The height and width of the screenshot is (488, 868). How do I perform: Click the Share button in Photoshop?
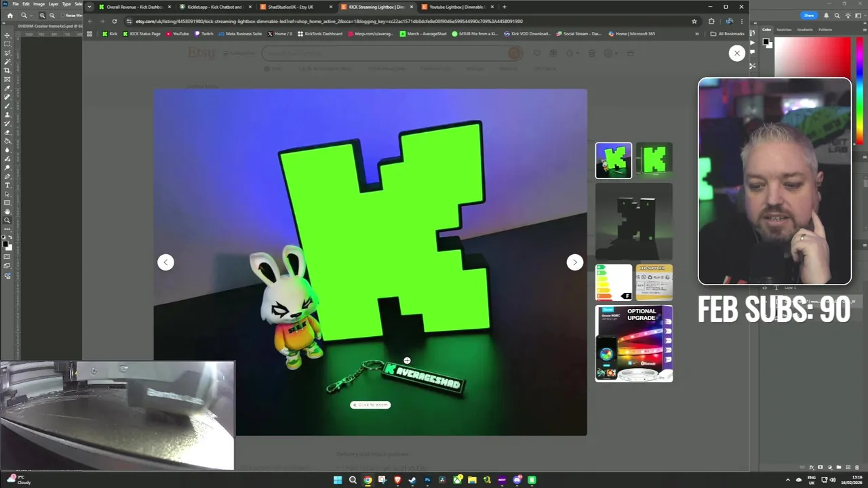pos(808,15)
